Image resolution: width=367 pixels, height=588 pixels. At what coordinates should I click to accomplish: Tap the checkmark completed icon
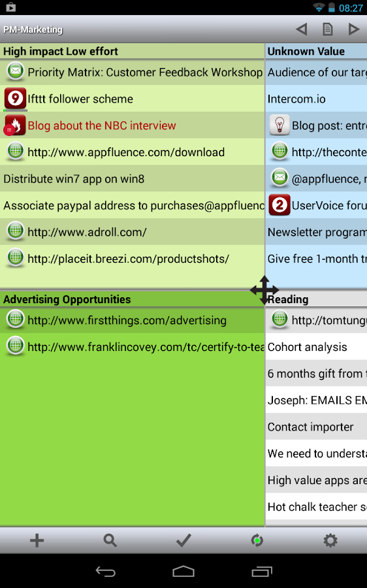pos(183,540)
